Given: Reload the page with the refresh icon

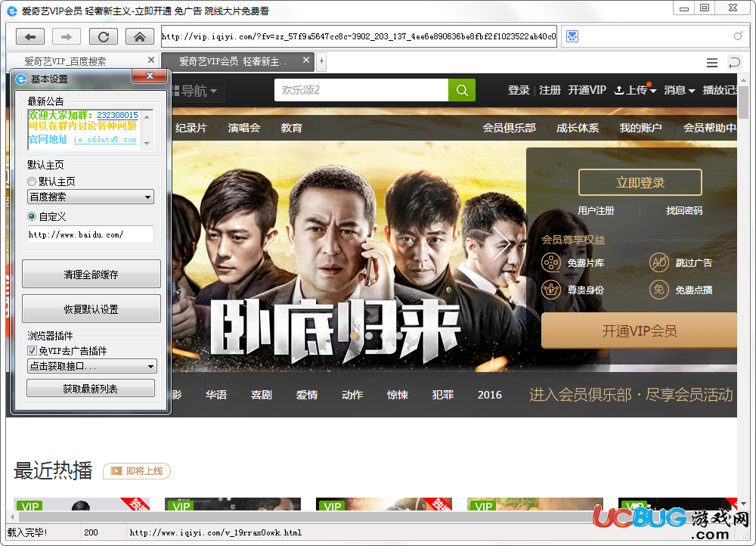Looking at the screenshot, I should 103,36.
